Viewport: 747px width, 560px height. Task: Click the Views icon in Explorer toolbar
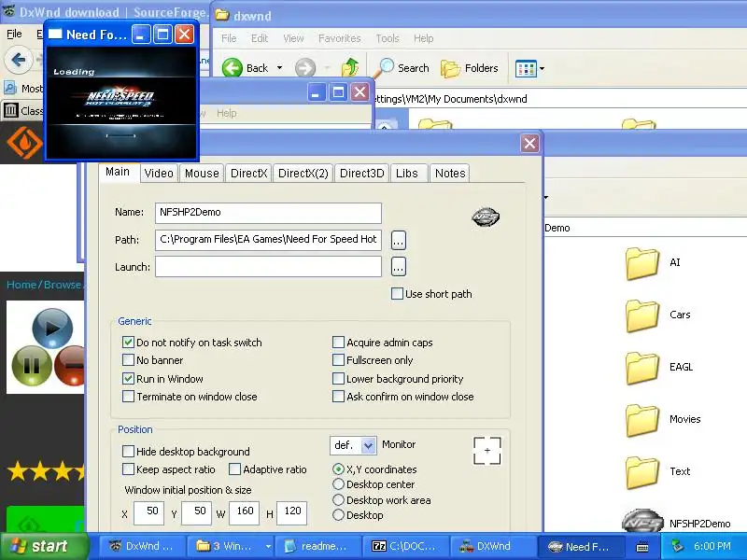[526, 68]
